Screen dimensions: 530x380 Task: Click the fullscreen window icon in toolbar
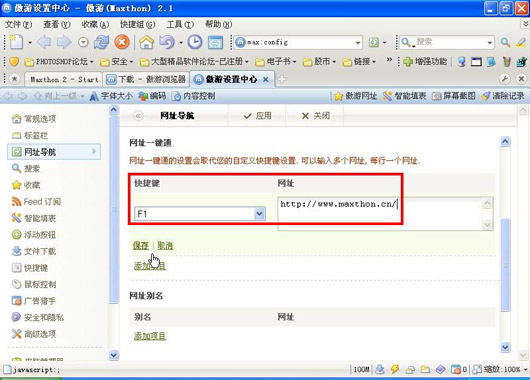[215, 43]
